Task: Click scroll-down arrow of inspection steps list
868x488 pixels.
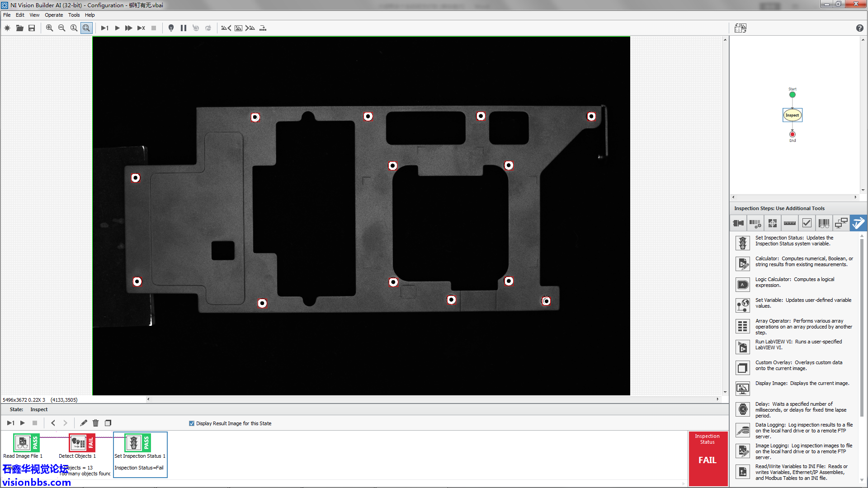Action: (x=862, y=480)
